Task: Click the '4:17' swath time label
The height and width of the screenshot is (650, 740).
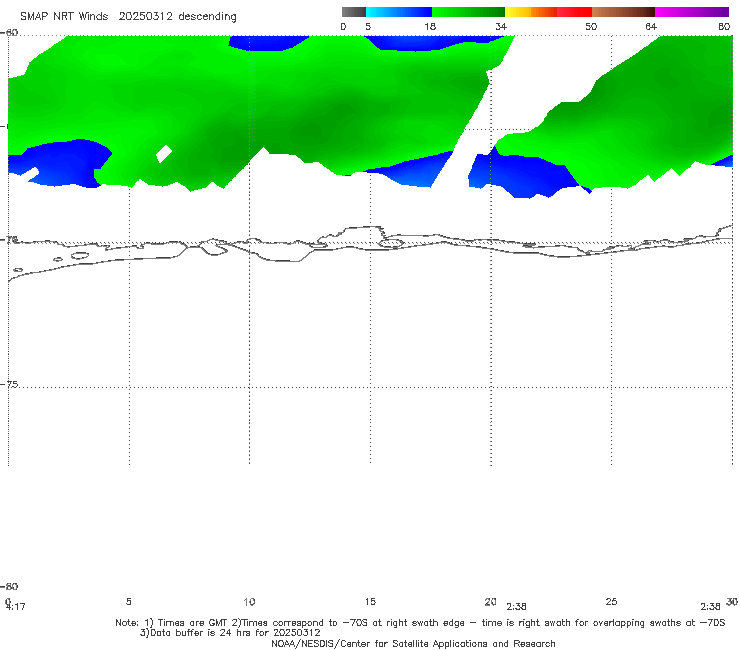Action: click(x=16, y=607)
